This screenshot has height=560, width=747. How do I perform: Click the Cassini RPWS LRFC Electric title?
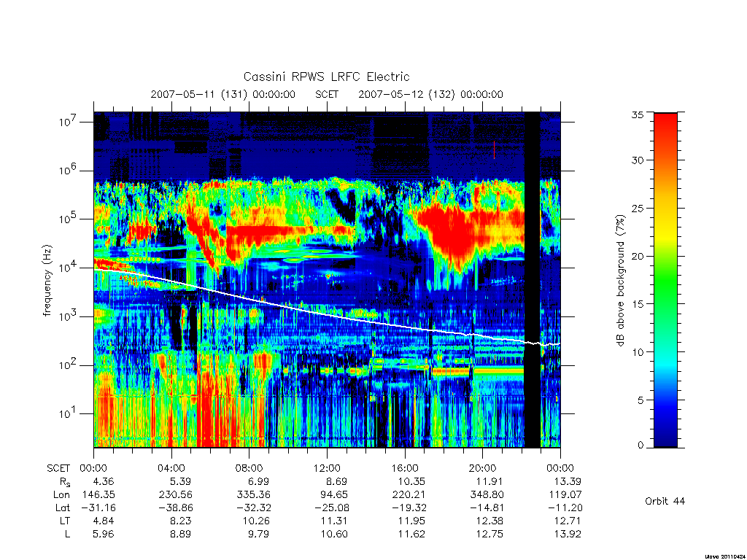pyautogui.click(x=326, y=77)
